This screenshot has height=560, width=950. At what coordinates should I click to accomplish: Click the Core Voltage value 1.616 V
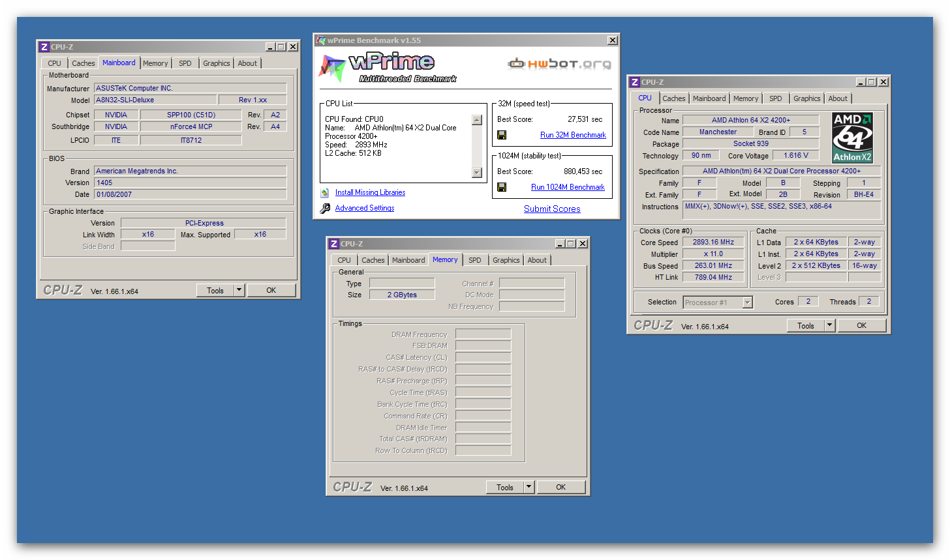click(x=796, y=155)
